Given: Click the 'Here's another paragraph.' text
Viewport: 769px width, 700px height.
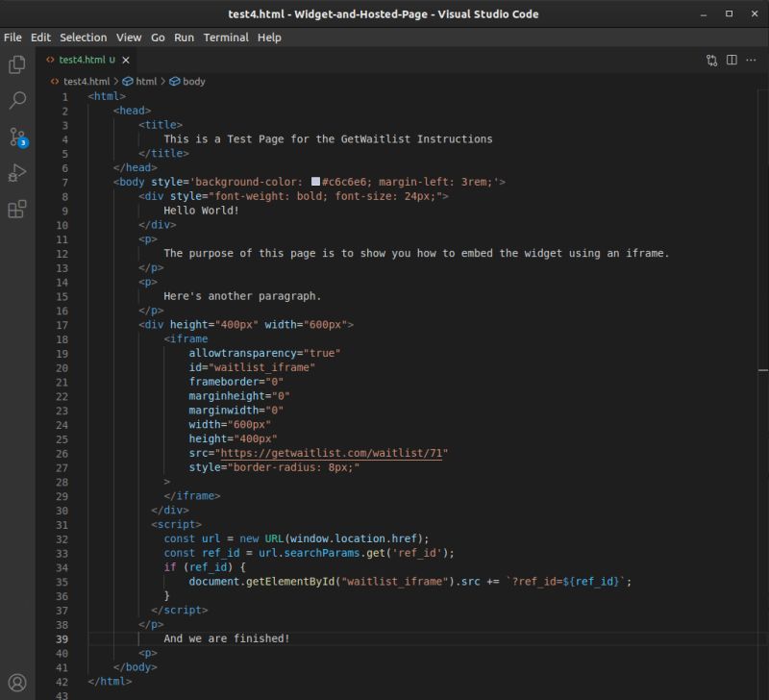Looking at the screenshot, I should tap(242, 296).
